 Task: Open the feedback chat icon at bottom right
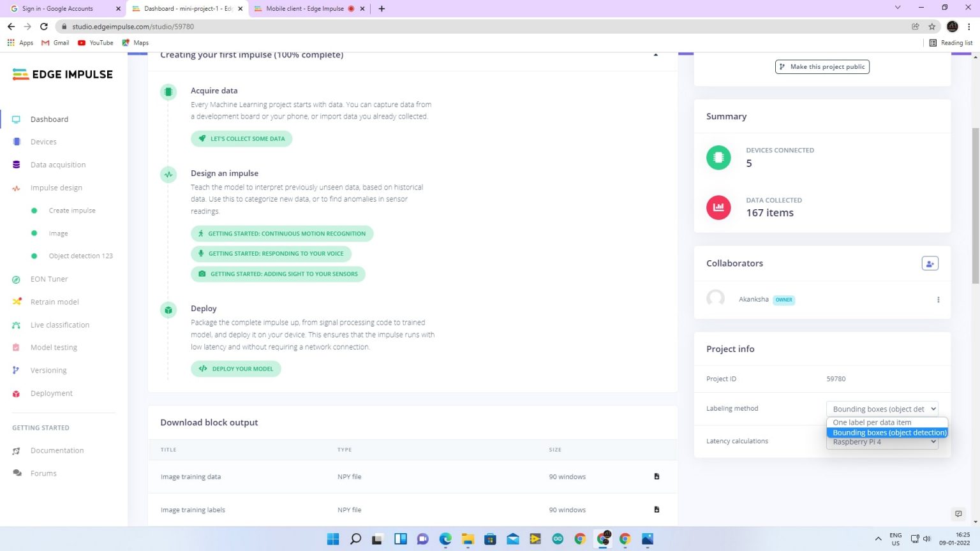[958, 514]
